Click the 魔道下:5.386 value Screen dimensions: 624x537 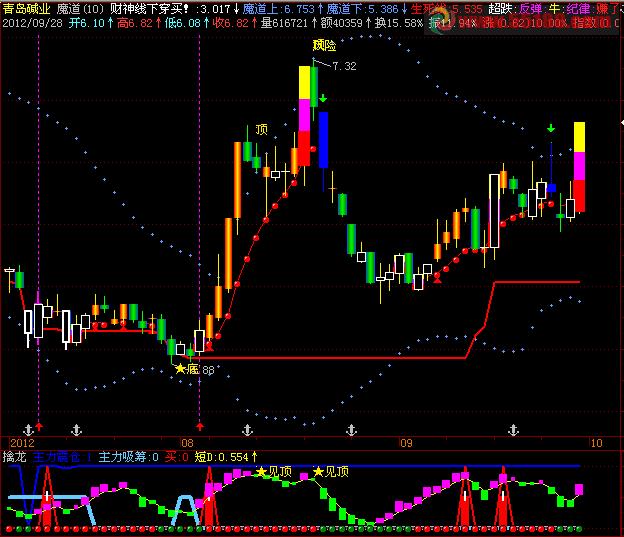click(362, 9)
